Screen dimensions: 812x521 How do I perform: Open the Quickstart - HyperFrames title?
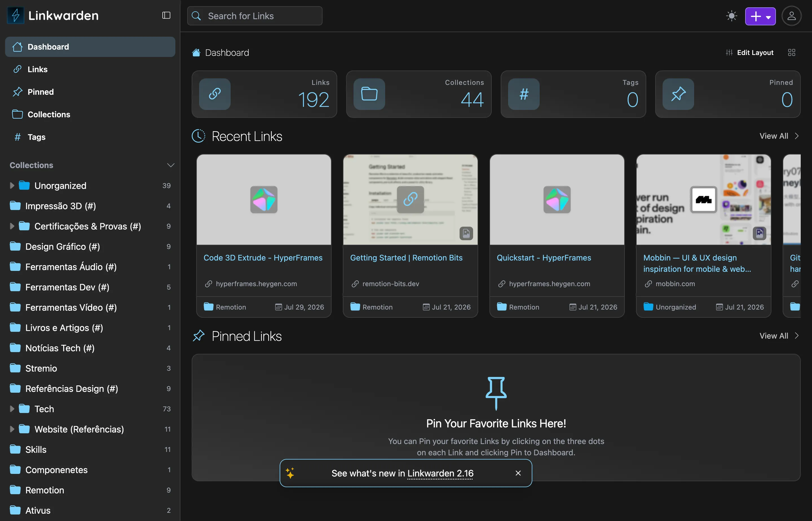pos(544,258)
